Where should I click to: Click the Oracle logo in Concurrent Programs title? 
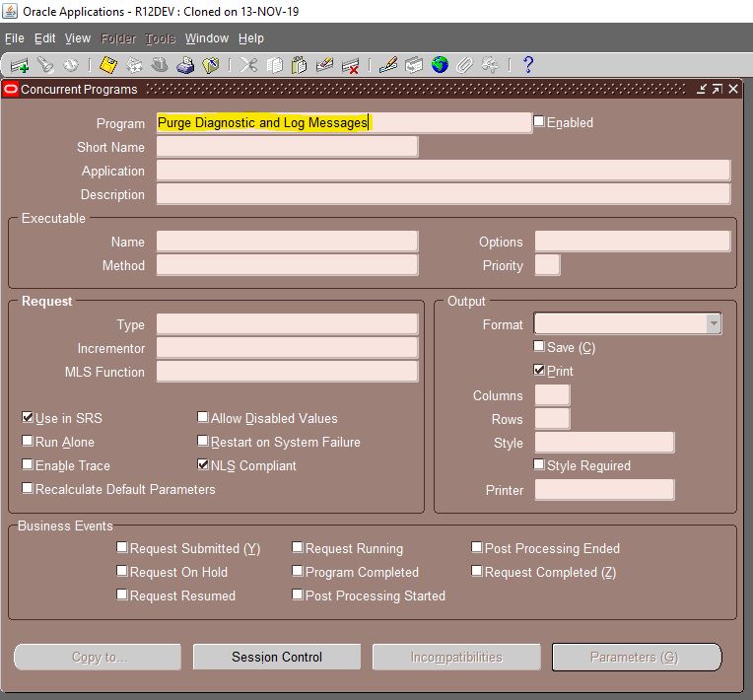11,89
